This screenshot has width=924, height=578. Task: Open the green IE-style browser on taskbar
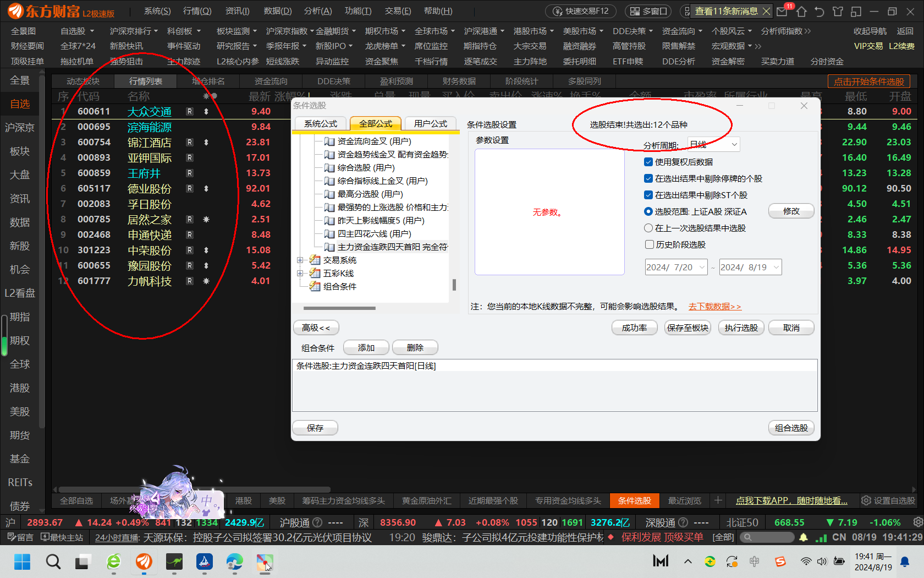(x=113, y=561)
